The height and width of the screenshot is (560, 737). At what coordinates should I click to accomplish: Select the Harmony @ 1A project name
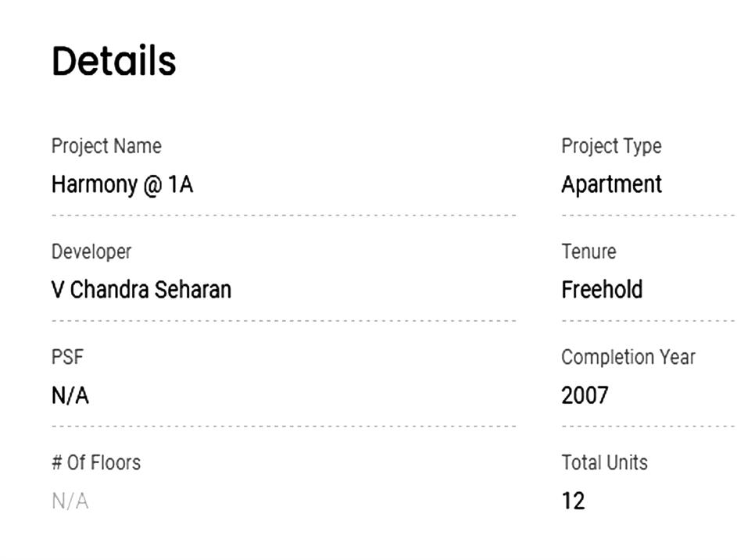pos(122,184)
